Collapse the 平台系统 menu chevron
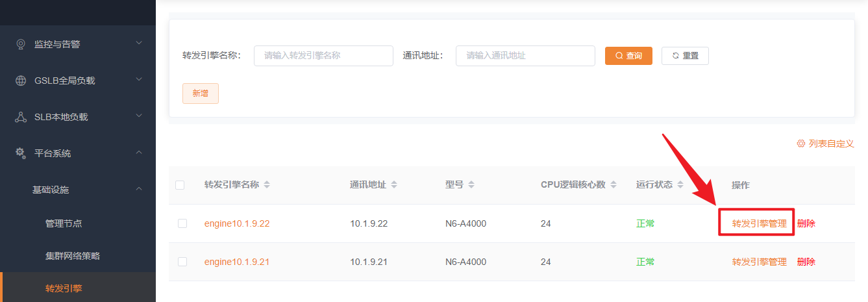Viewport: 868px width, 302px height. pyautogui.click(x=139, y=153)
